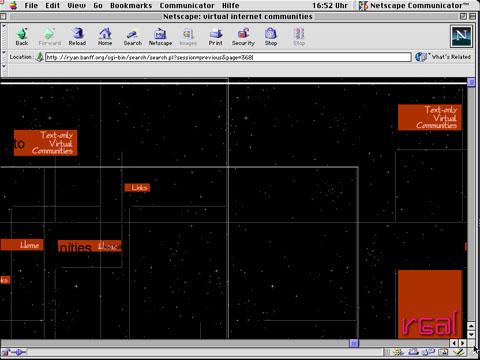The width and height of the screenshot is (480, 360).
Task: Click the online connection plug icon in status bar
Action: click(x=20, y=352)
